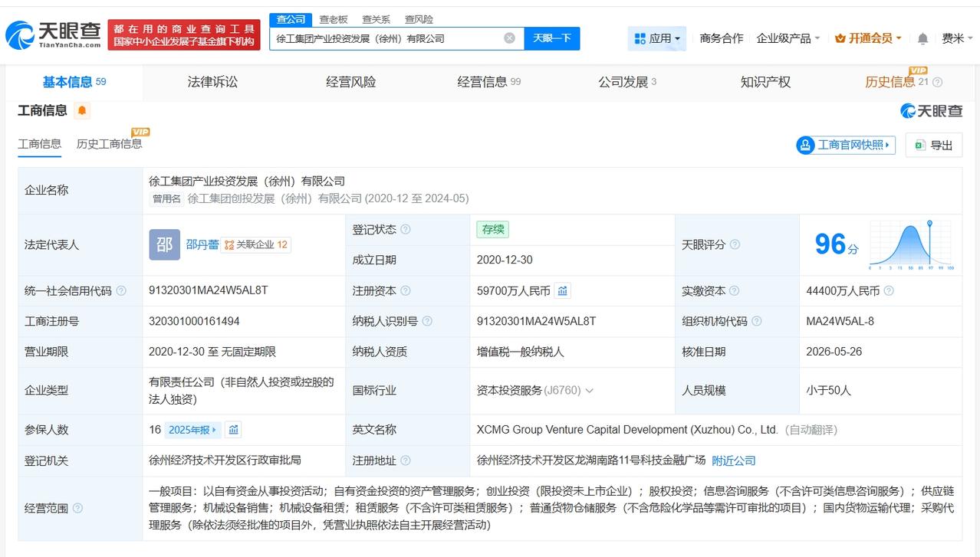Open the 应用 dropdown menu

click(x=657, y=38)
